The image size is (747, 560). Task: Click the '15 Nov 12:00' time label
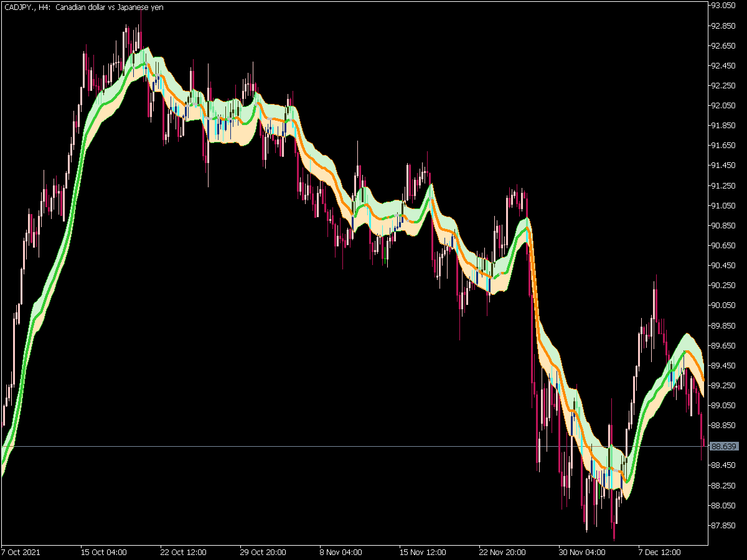[423, 552]
